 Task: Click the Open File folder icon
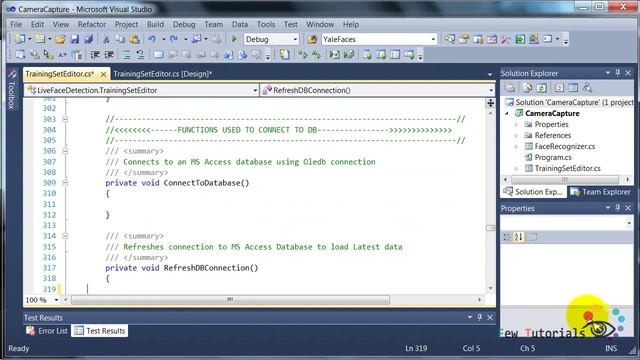point(60,39)
